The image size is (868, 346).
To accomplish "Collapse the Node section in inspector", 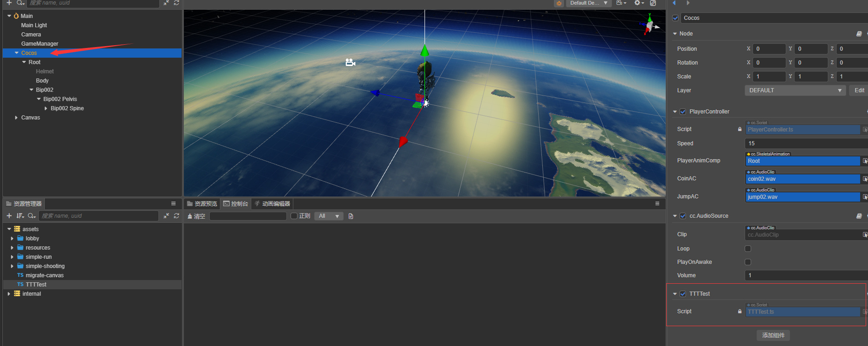I will coord(675,34).
